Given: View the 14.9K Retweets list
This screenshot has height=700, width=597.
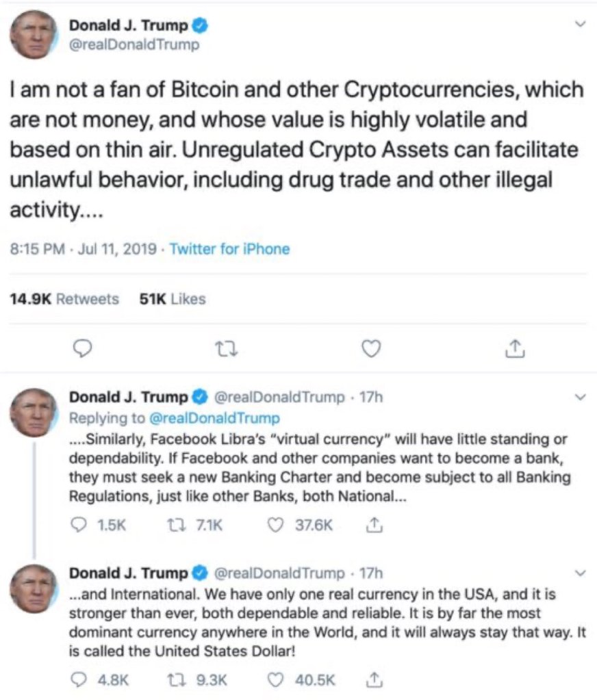Looking at the screenshot, I should pos(64,299).
